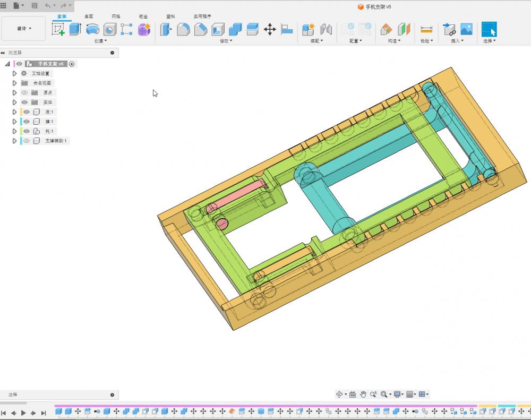
Task: Hide the 托:1 component
Action: coord(27,131)
